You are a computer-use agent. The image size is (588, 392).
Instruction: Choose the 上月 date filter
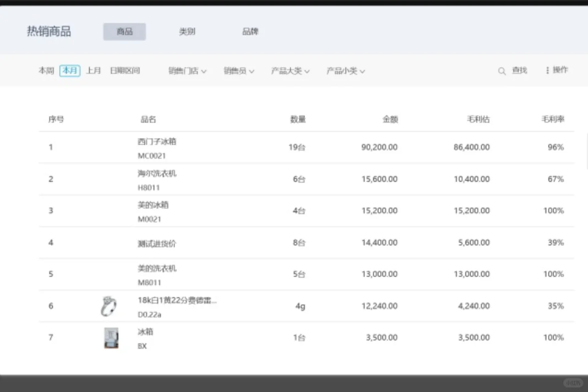pyautogui.click(x=94, y=71)
